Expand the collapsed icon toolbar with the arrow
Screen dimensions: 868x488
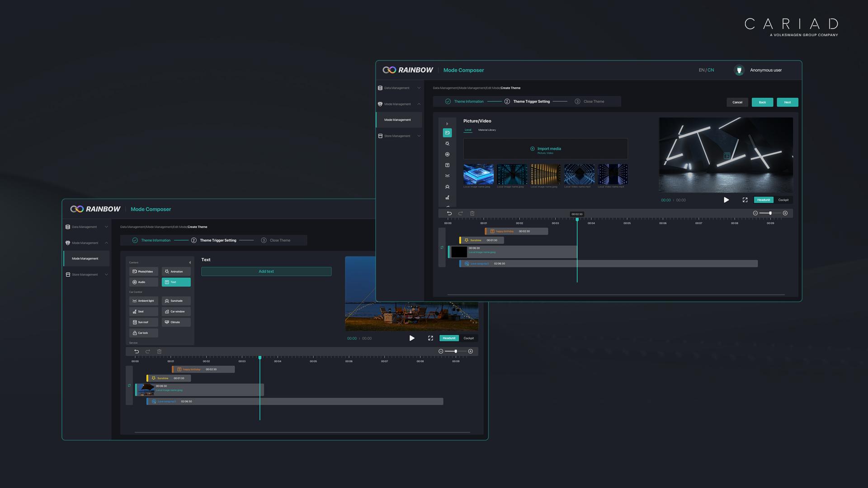(x=447, y=124)
